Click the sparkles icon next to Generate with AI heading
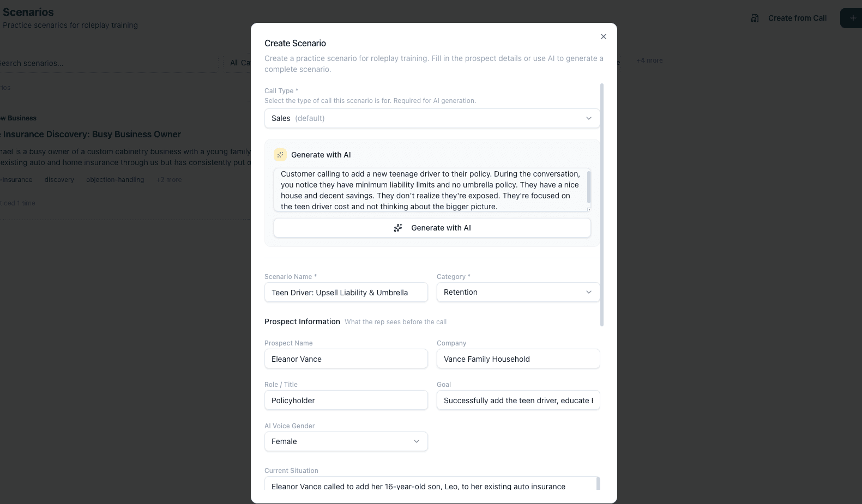862x504 pixels. tap(280, 155)
